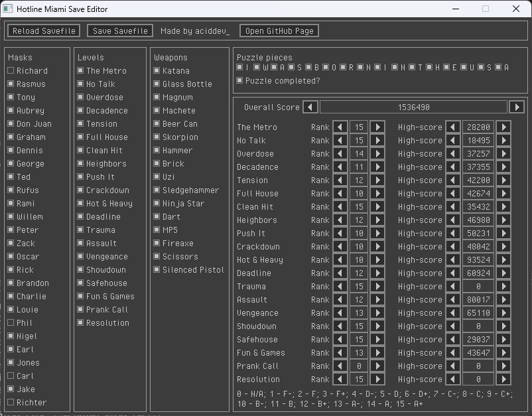Increase Overdose rank with right arrow
Image resolution: width=532 pixels, height=416 pixels.
[x=377, y=153]
